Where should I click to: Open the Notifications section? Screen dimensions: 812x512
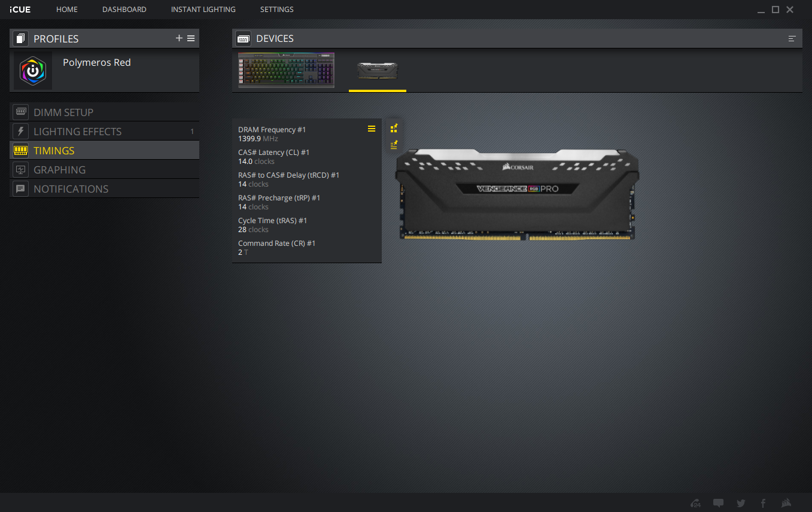(71, 189)
